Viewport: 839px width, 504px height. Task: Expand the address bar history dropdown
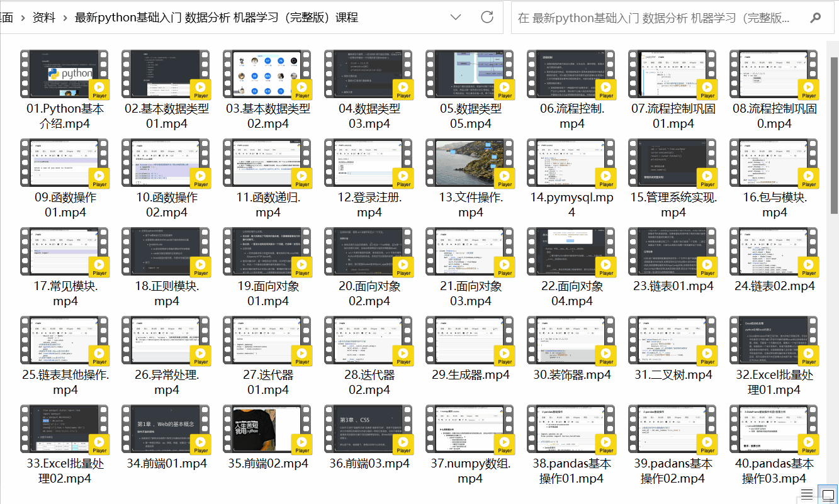click(456, 18)
